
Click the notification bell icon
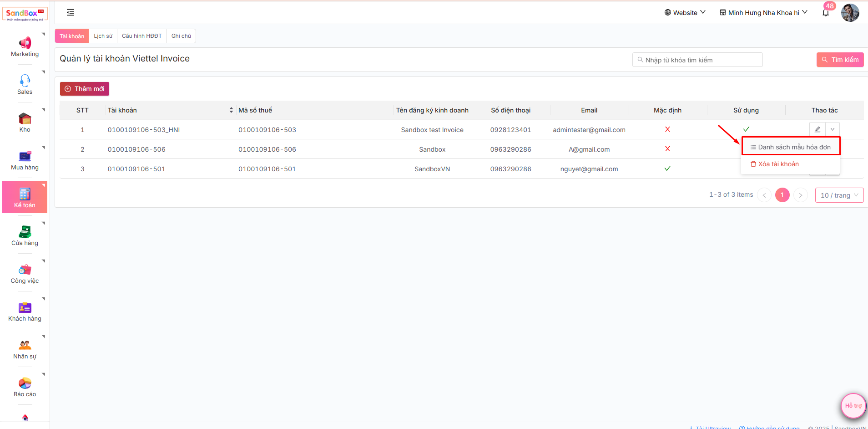tap(826, 13)
